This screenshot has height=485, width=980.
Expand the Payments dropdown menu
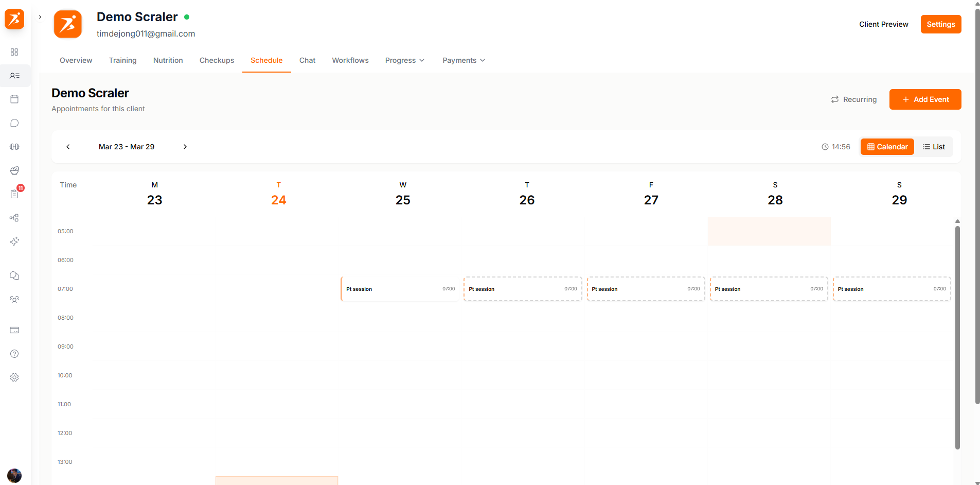coord(462,60)
